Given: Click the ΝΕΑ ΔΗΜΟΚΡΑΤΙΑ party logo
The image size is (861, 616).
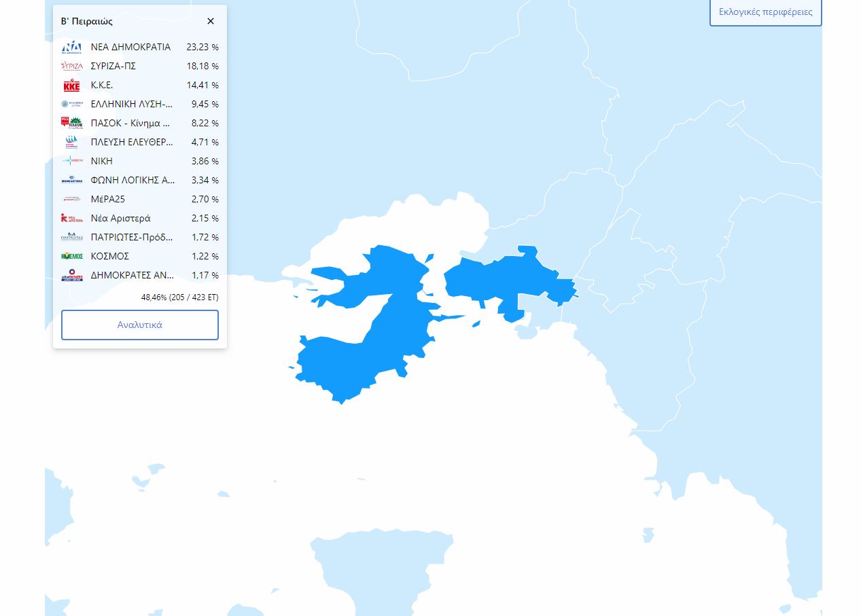Looking at the screenshot, I should tap(72, 47).
